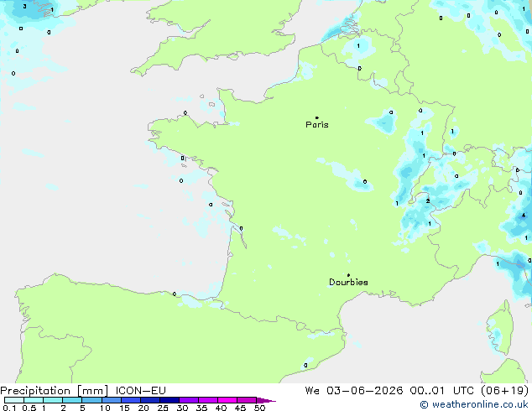Click the legend value '10'
The height and width of the screenshot is (411, 532).
click(x=105, y=408)
